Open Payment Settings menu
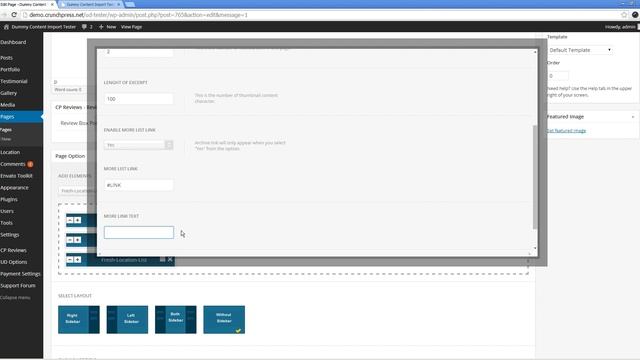Image resolution: width=640 pixels, height=360 pixels. (x=20, y=274)
